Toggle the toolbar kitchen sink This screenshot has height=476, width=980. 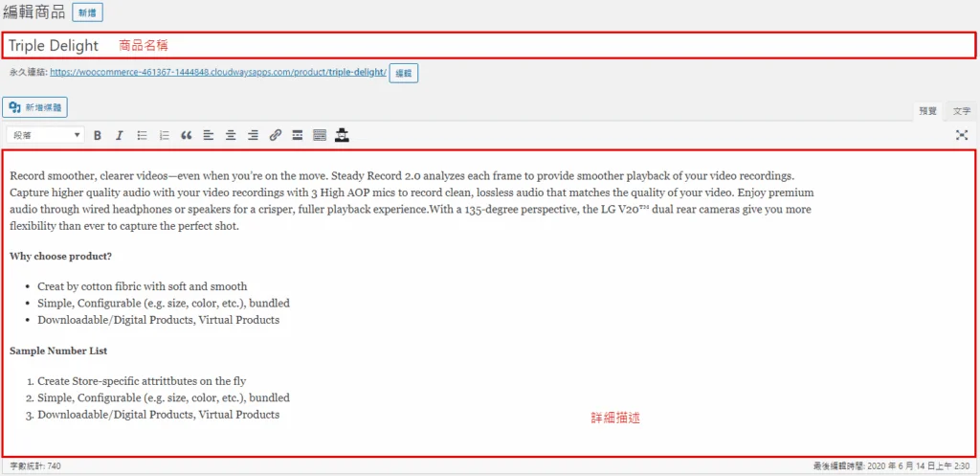coord(320,135)
